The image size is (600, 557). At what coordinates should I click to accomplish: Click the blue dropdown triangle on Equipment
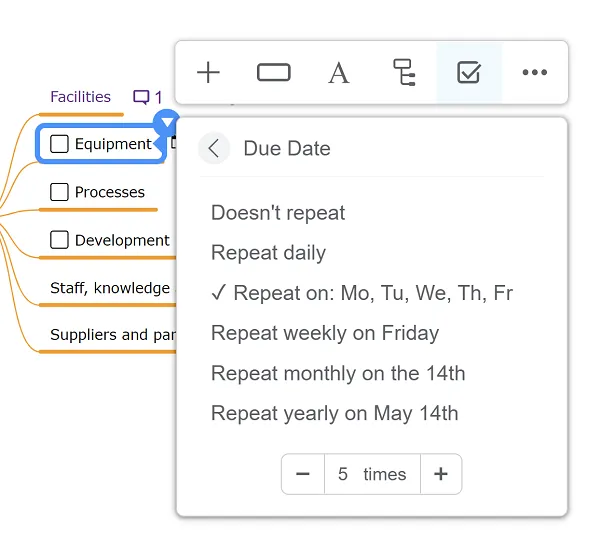coord(167,122)
